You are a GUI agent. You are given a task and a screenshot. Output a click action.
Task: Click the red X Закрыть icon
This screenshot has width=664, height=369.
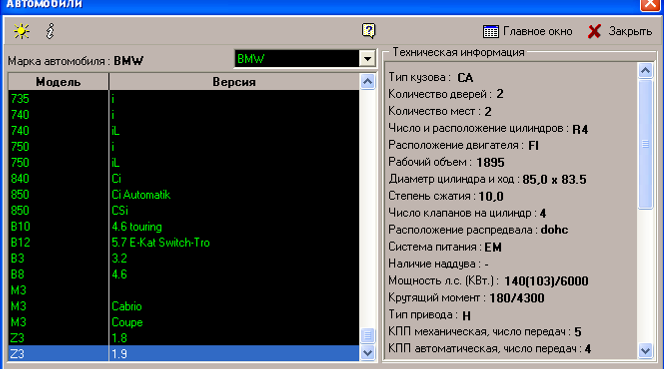[595, 31]
